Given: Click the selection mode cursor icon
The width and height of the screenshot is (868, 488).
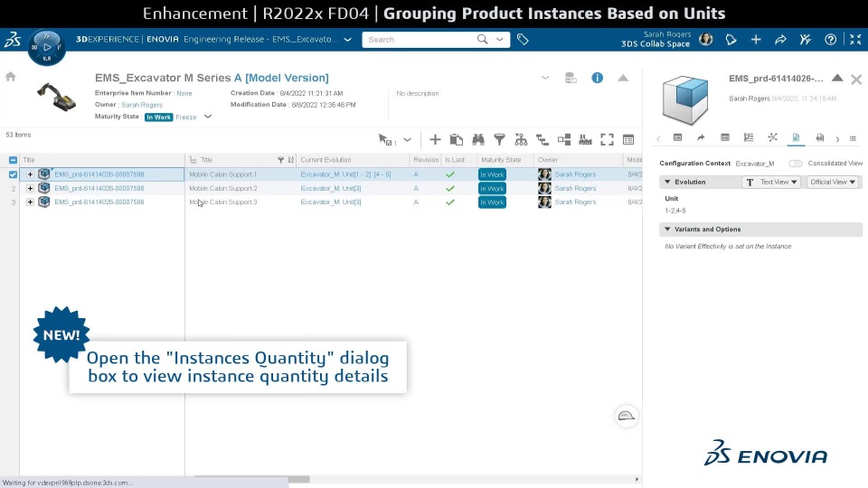Looking at the screenshot, I should click(386, 140).
